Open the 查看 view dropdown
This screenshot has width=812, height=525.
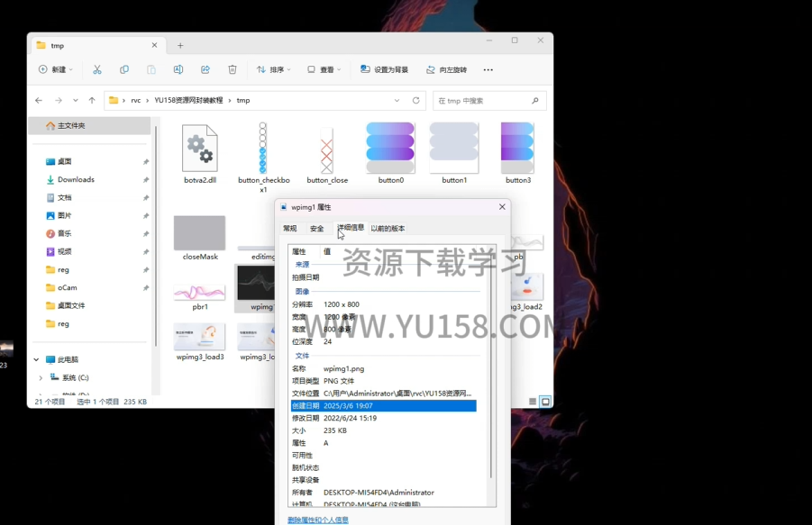coord(326,69)
